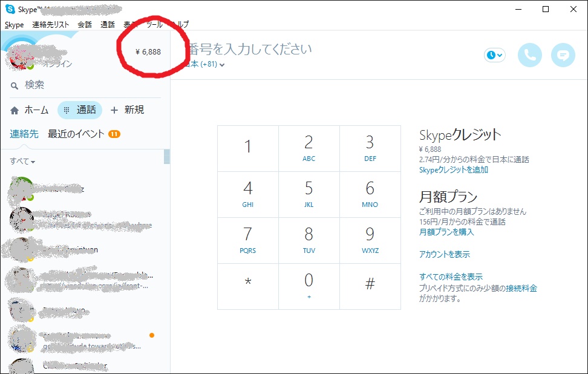Select the 通話 navigation pill button
The height and width of the screenshot is (374, 588).
(79, 110)
